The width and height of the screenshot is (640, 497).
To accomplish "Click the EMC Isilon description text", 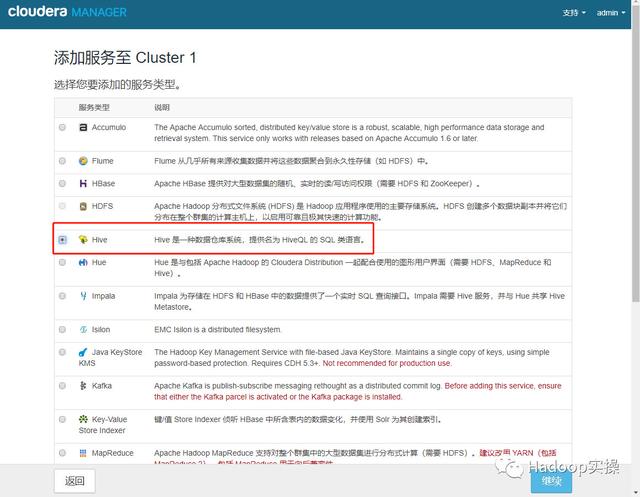I will coord(218,329).
